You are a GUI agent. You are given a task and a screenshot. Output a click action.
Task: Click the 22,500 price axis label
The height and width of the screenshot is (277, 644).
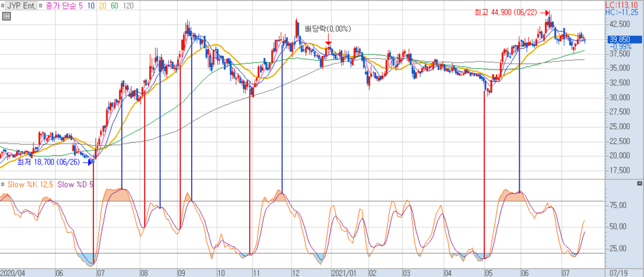pos(620,141)
